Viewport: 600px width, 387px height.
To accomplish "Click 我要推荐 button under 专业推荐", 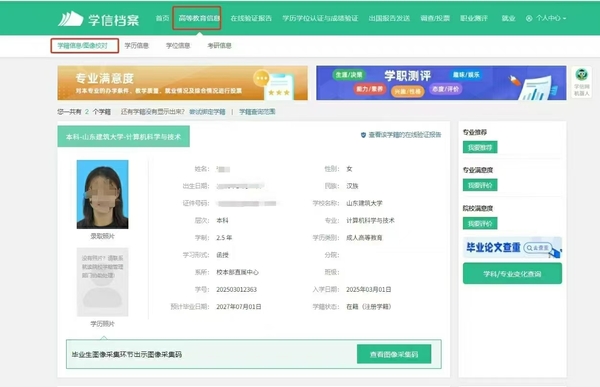I will [480, 147].
